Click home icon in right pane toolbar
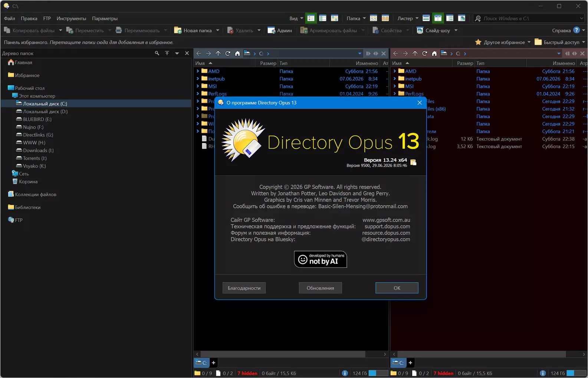Image resolution: width=588 pixels, height=378 pixels. click(434, 53)
